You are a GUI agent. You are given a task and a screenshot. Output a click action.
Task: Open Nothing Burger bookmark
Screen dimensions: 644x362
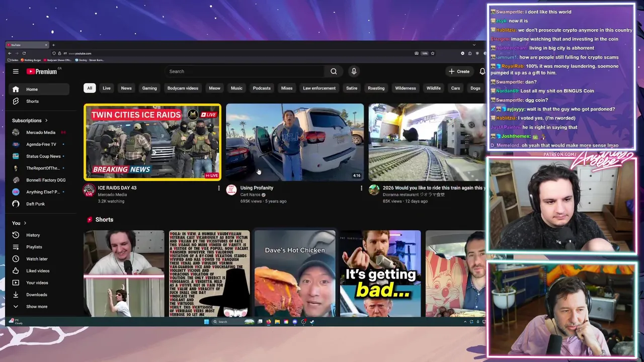point(31,60)
